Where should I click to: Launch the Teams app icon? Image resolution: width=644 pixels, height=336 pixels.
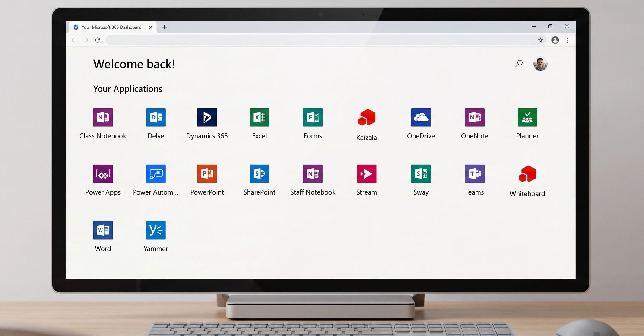point(475,174)
